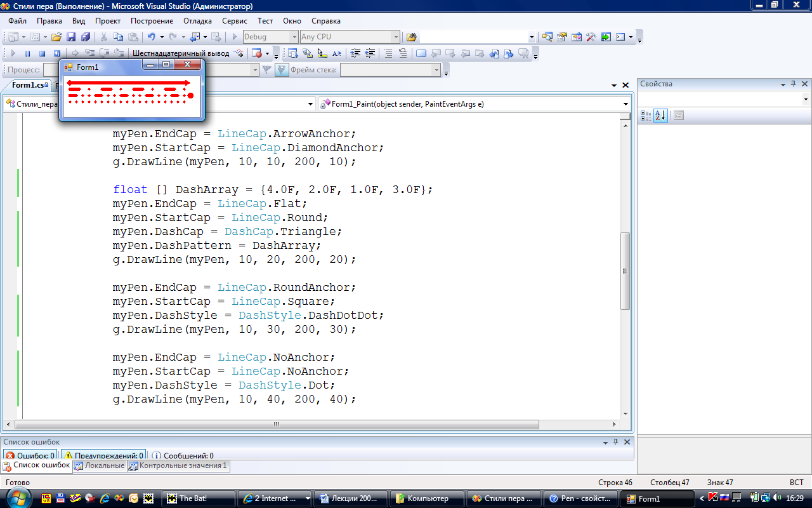Increase line indent icon in text toolbar
This screenshot has height=508, width=812.
pyautogui.click(x=370, y=53)
